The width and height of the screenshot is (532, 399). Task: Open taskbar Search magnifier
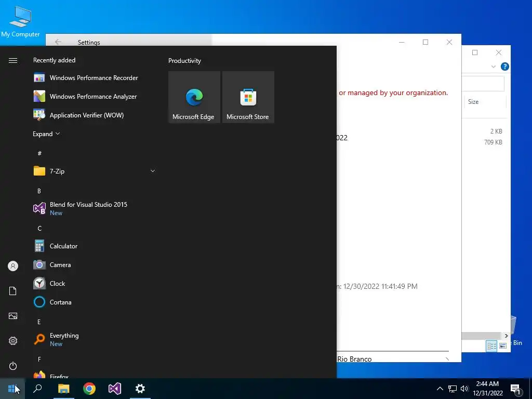pos(37,389)
